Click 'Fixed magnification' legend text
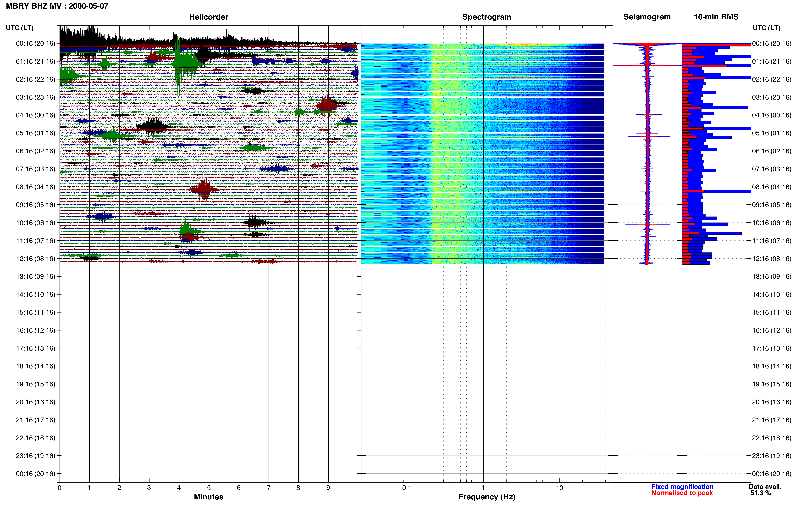The width and height of the screenshot is (812, 508). tap(682, 486)
